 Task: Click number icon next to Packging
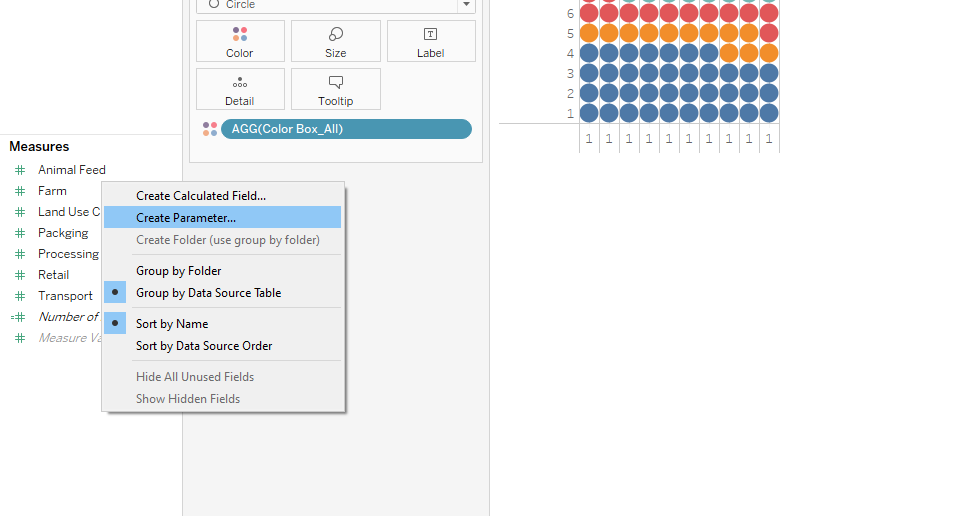(20, 233)
